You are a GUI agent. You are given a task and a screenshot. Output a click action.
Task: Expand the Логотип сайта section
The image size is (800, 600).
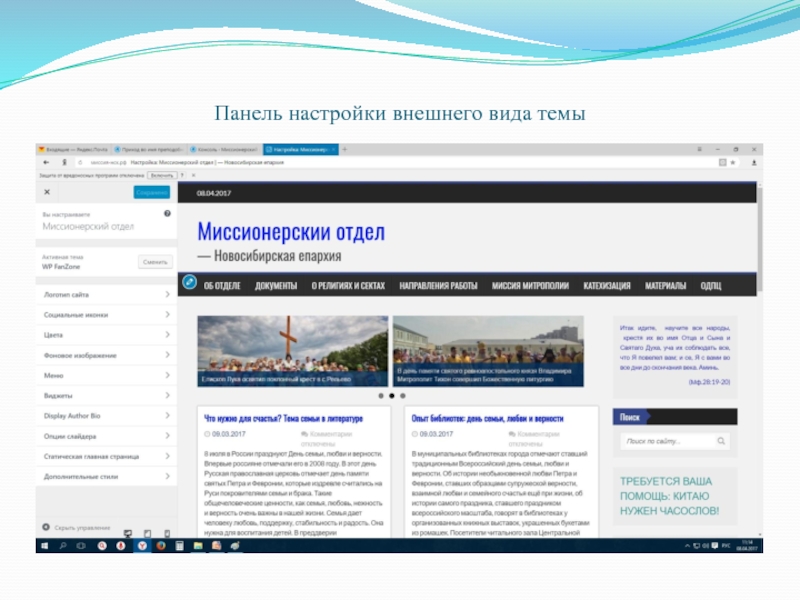[x=107, y=294]
